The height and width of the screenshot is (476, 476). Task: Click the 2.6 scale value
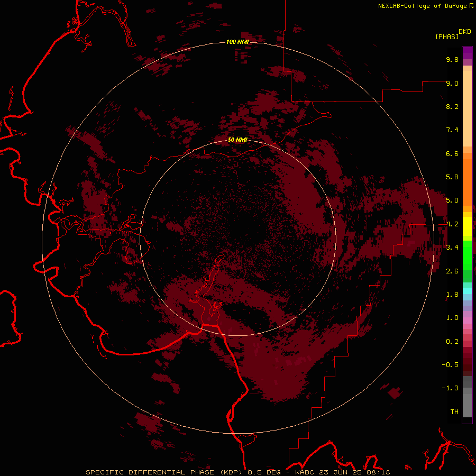pyautogui.click(x=452, y=271)
